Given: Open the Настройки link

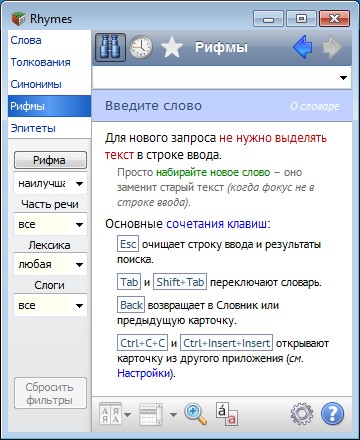Looking at the screenshot, I should coord(144,373).
